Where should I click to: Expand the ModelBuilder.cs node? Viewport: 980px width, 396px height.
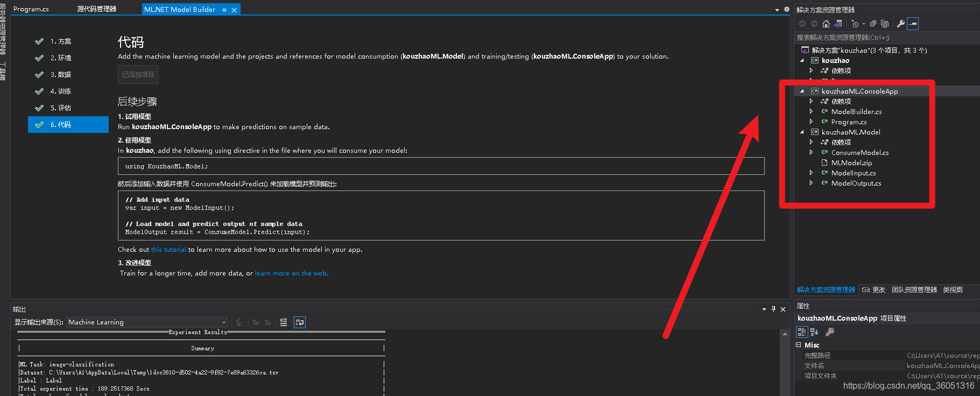(x=811, y=111)
